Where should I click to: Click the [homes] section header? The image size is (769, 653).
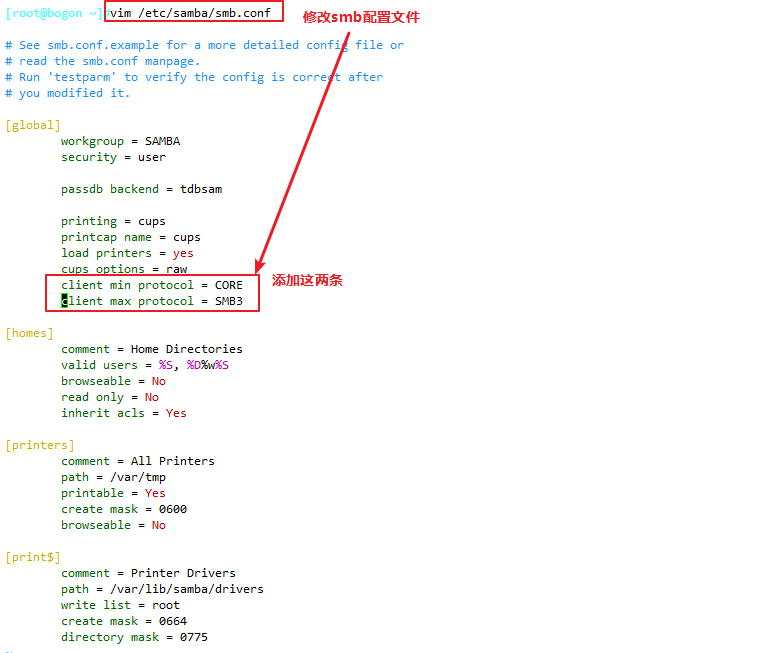(29, 333)
